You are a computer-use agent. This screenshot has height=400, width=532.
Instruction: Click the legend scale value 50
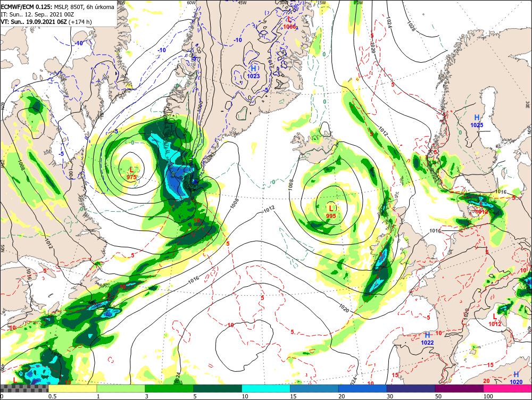click(x=438, y=396)
